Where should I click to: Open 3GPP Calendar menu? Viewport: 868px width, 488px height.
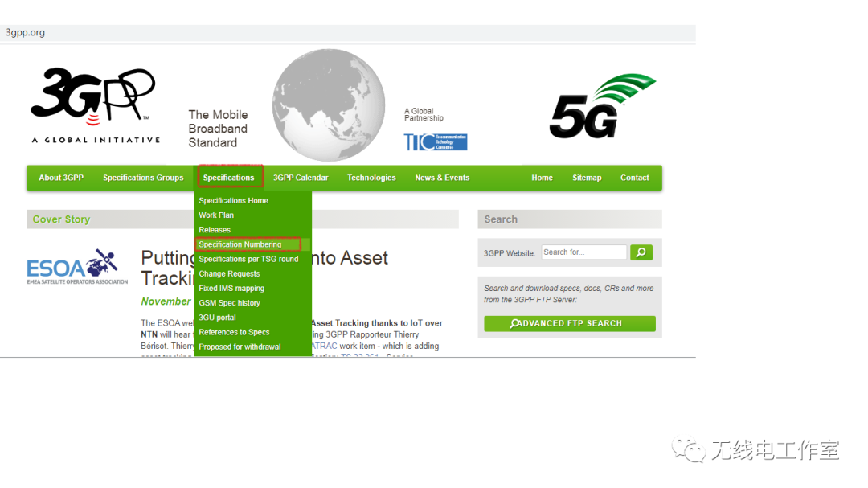(x=301, y=178)
